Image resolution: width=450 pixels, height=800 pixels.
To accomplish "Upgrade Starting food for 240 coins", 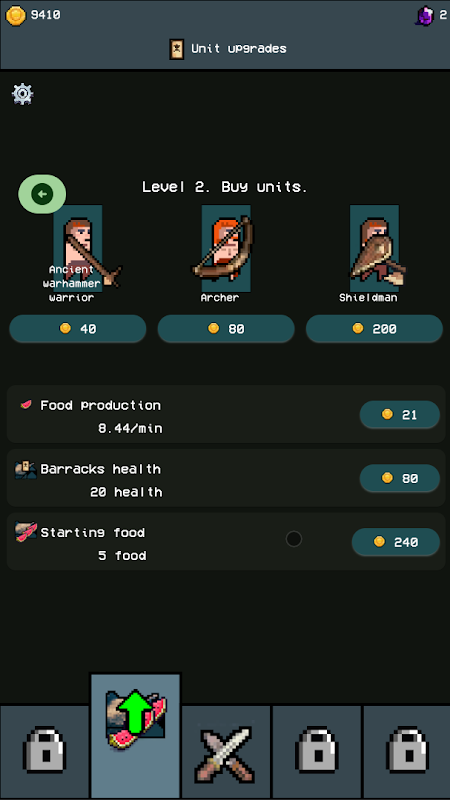I will tap(396, 541).
